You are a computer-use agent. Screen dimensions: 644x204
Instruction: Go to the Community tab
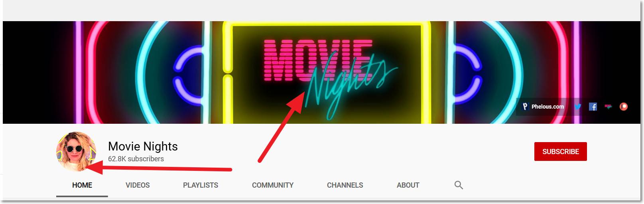coord(273,185)
